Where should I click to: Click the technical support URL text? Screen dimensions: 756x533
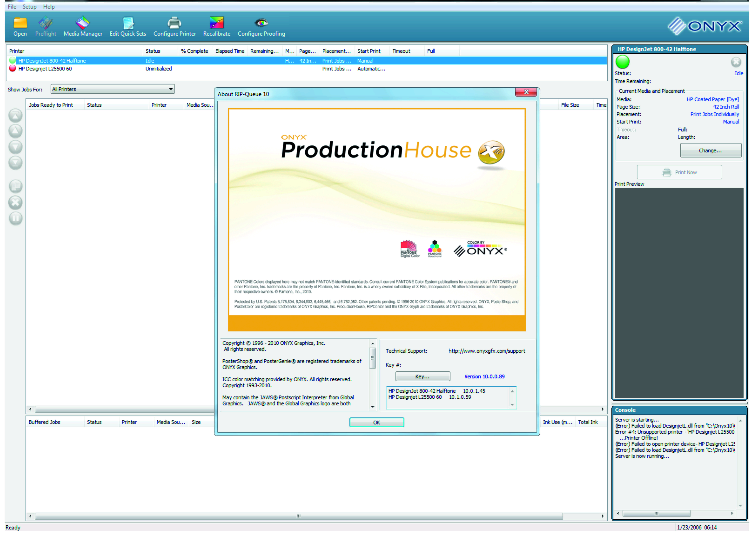487,351
